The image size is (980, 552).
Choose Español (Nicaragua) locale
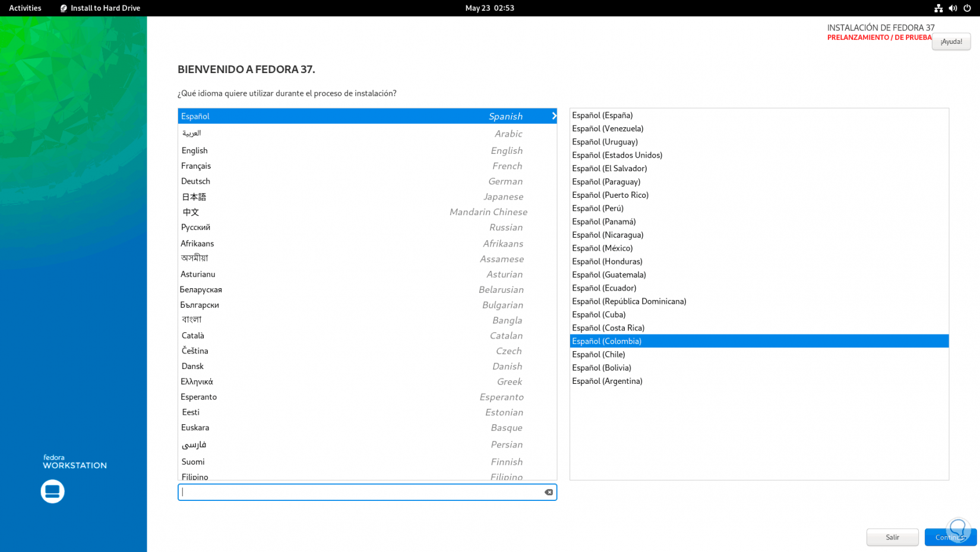759,235
